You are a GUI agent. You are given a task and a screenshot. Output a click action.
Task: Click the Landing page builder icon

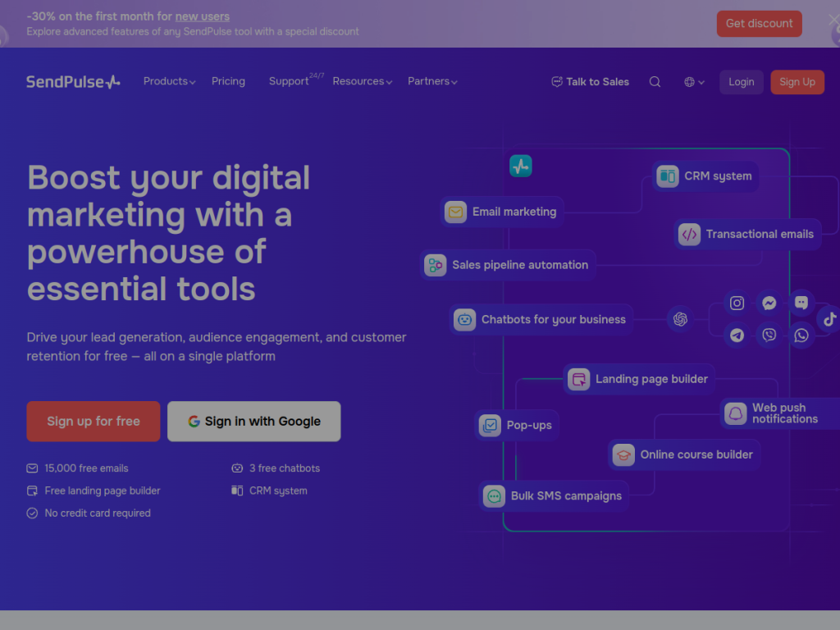point(578,379)
